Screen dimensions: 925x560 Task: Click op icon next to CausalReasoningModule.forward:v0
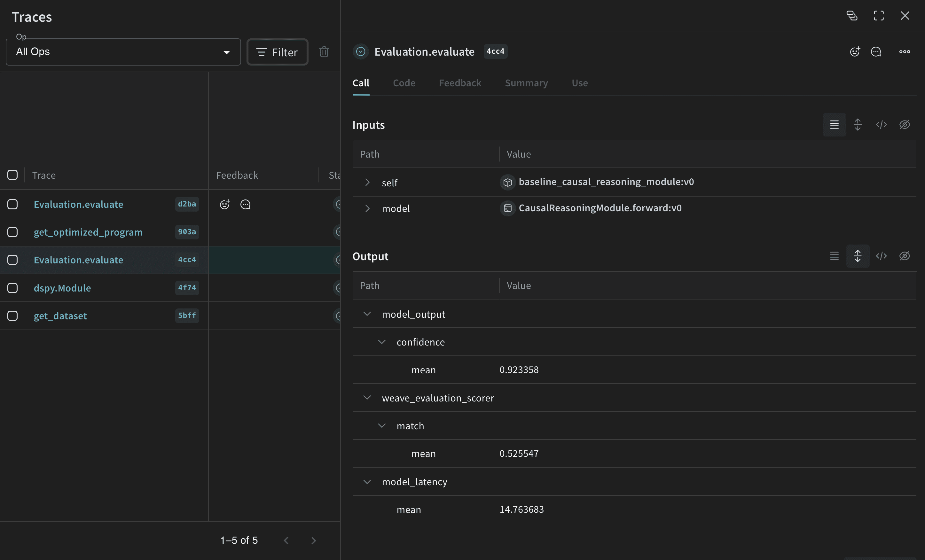coord(507,208)
